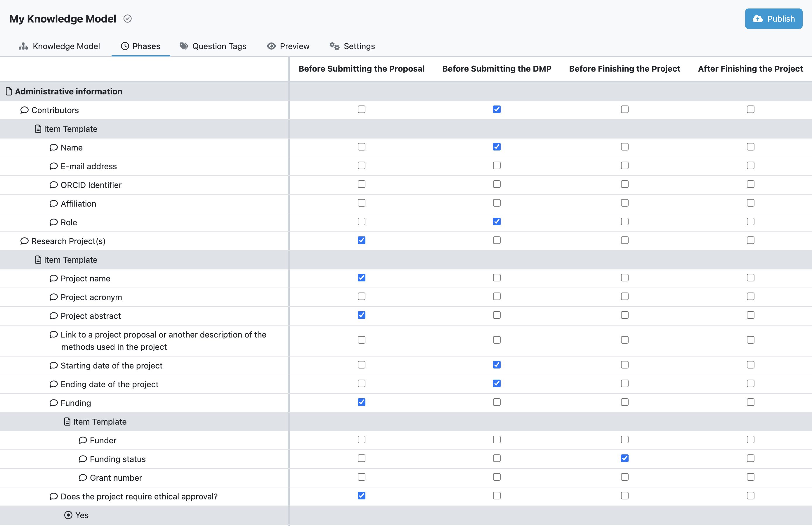Image resolution: width=812 pixels, height=526 pixels.
Task: Click the Preview eye icon
Action: [x=271, y=46]
